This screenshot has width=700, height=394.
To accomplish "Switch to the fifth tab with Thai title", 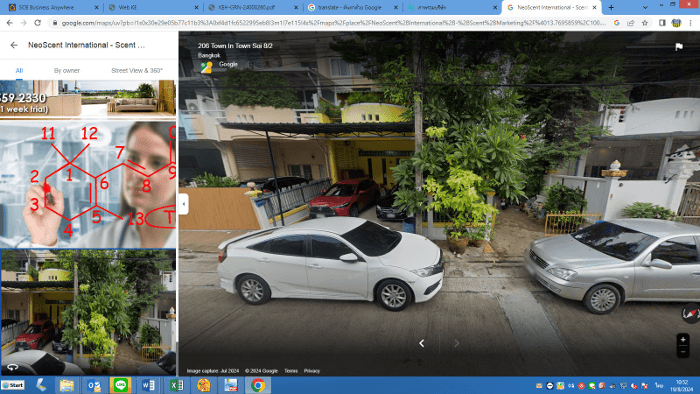I will coord(452,8).
